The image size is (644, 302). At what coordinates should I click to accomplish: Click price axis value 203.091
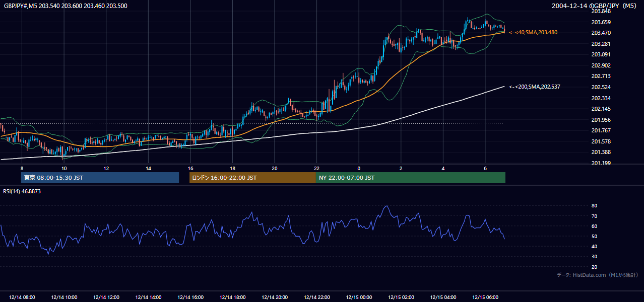click(600, 54)
